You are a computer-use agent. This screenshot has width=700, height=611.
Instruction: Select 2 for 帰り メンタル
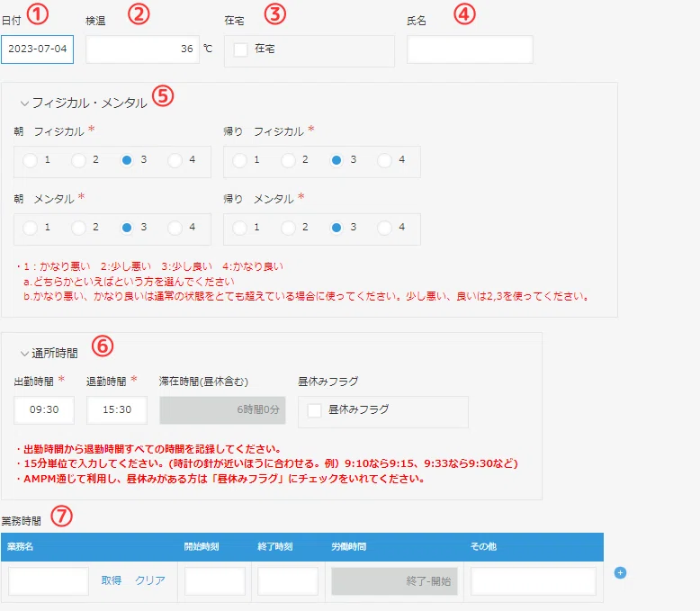click(288, 228)
